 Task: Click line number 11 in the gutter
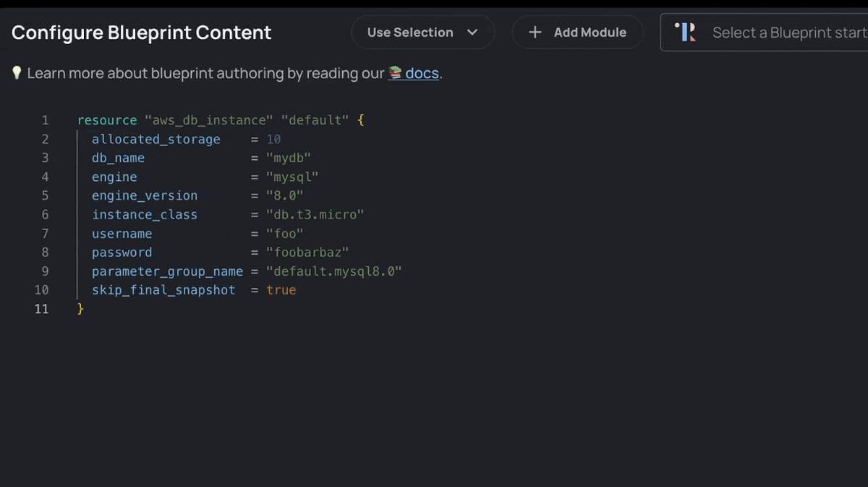[x=41, y=309]
